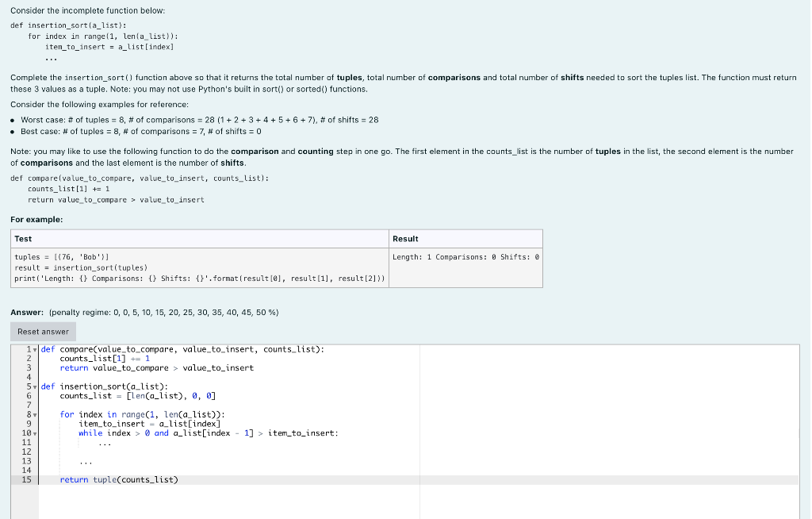
Task: Select the Result column header in the table
Action: pos(406,238)
